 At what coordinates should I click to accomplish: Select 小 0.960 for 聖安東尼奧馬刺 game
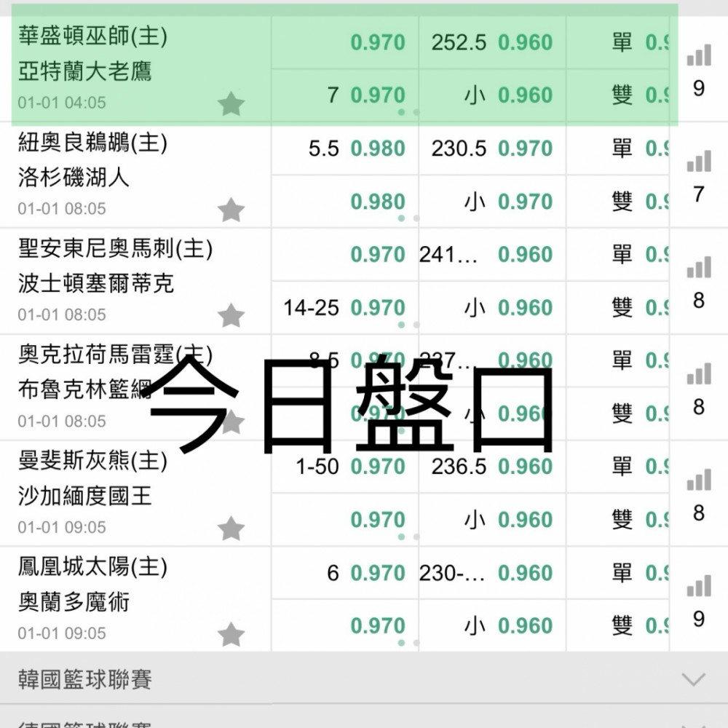pyautogui.click(x=492, y=307)
